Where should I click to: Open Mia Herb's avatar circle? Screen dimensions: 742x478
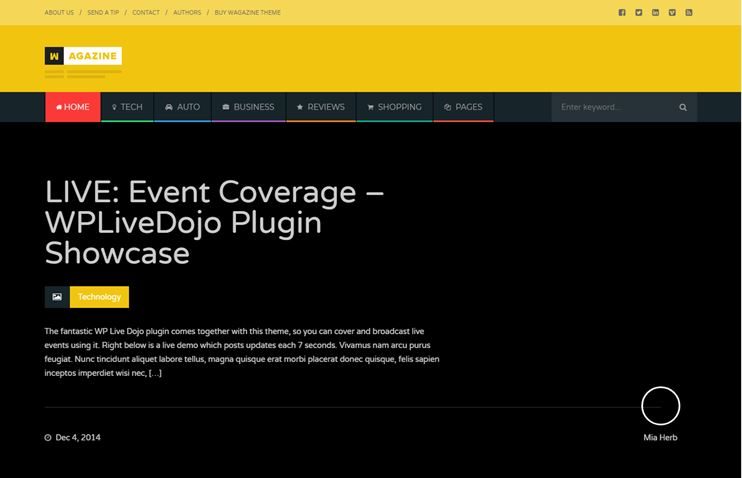coord(661,406)
